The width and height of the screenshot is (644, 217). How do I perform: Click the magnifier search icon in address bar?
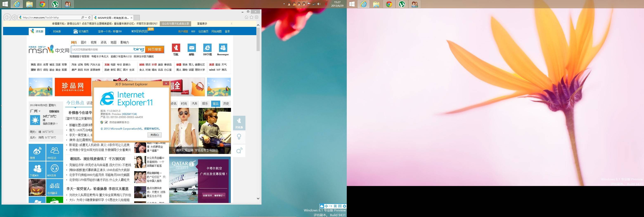tap(83, 18)
